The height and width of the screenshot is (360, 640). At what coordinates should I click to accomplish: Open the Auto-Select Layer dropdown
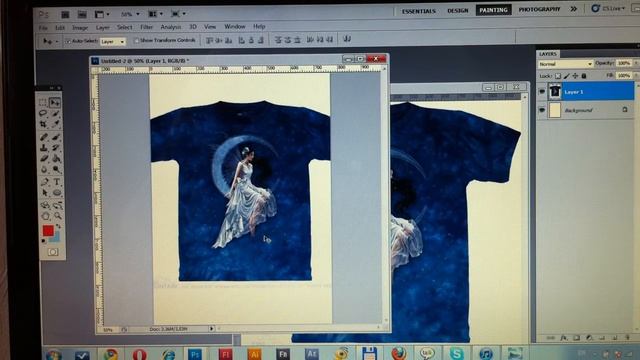tap(113, 42)
